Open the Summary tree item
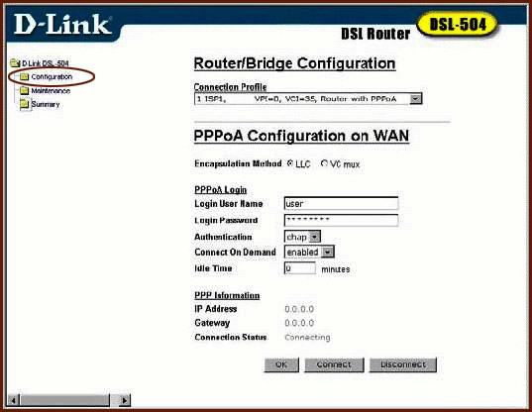 coord(46,104)
